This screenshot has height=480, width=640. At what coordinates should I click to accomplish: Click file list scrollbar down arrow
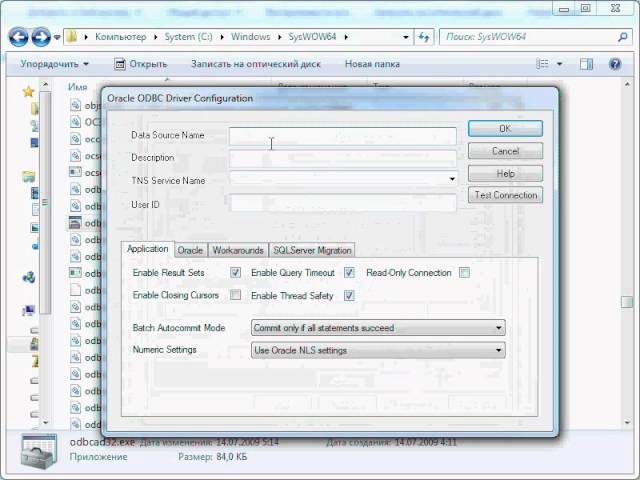[x=627, y=422]
